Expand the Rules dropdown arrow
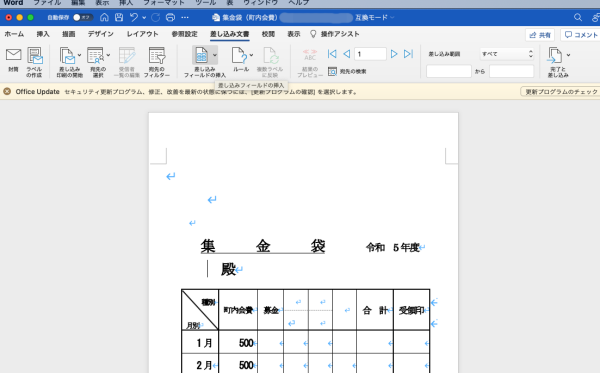Viewport: 600px width, 373px height. pos(251,55)
